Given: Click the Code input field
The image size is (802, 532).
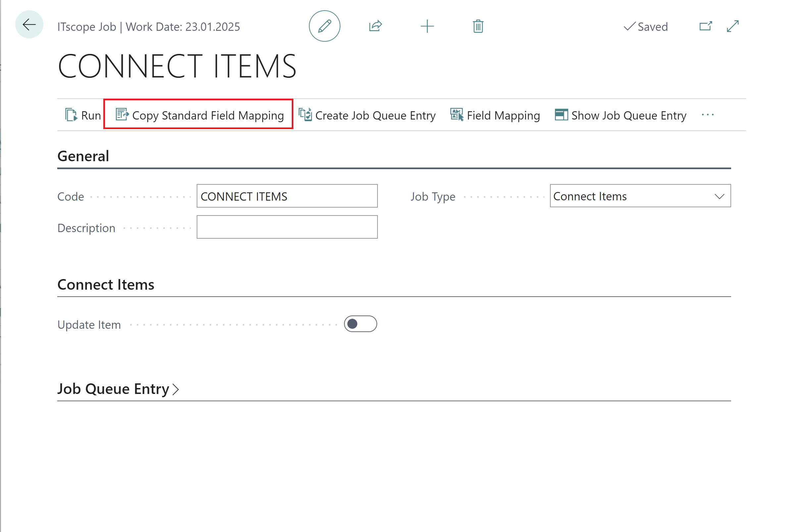Looking at the screenshot, I should click(288, 196).
